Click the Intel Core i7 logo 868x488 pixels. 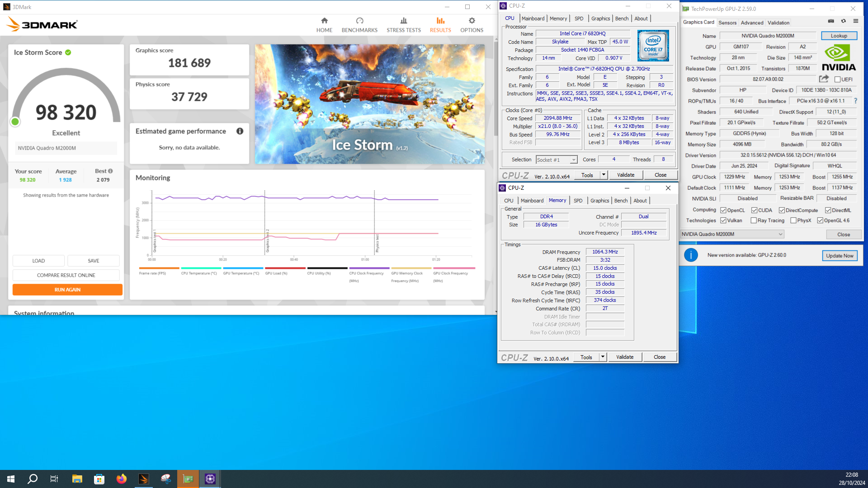pyautogui.click(x=653, y=46)
